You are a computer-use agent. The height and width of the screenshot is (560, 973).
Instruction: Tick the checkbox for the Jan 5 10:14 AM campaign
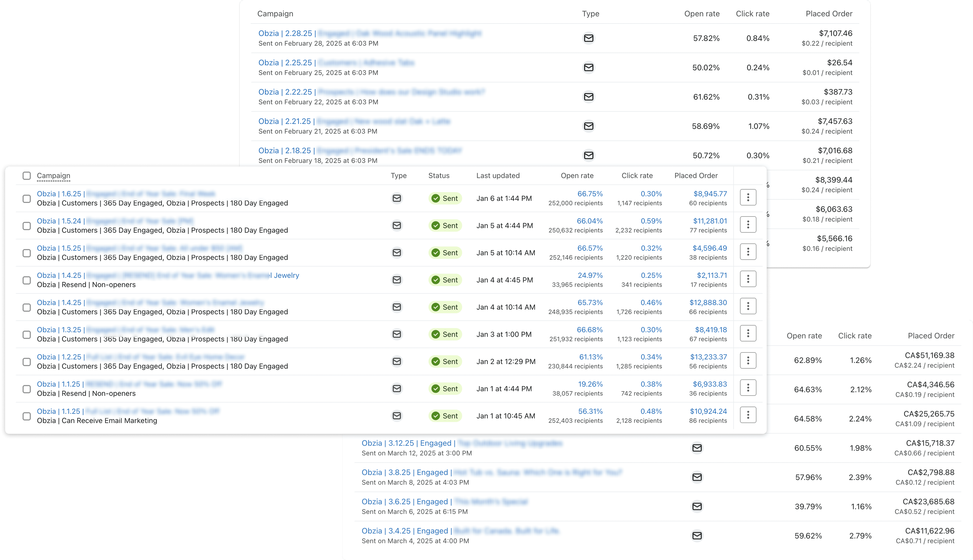(x=27, y=253)
